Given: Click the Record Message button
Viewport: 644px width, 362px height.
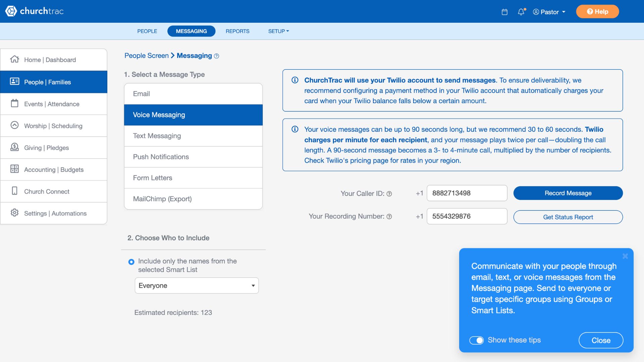Looking at the screenshot, I should coord(568,193).
